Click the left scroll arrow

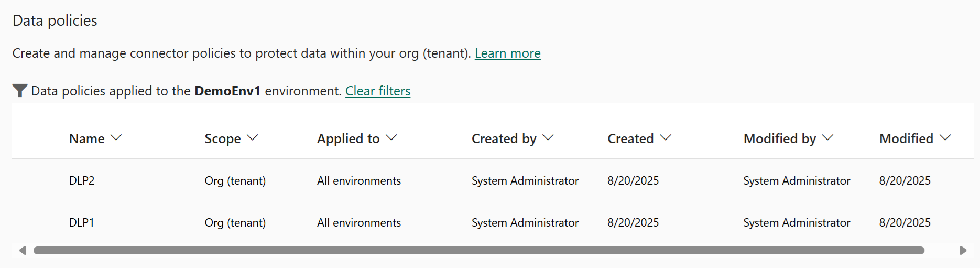coord(23,251)
